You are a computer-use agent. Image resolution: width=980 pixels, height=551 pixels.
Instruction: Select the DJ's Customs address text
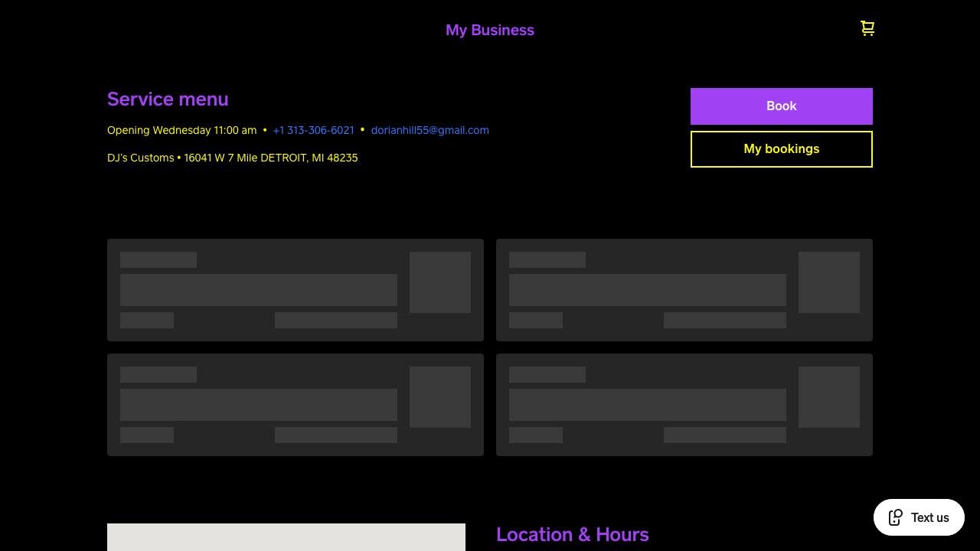coord(232,158)
